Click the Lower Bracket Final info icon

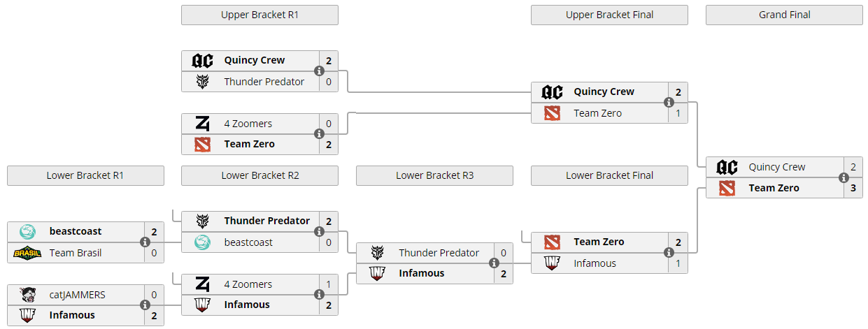669,253
